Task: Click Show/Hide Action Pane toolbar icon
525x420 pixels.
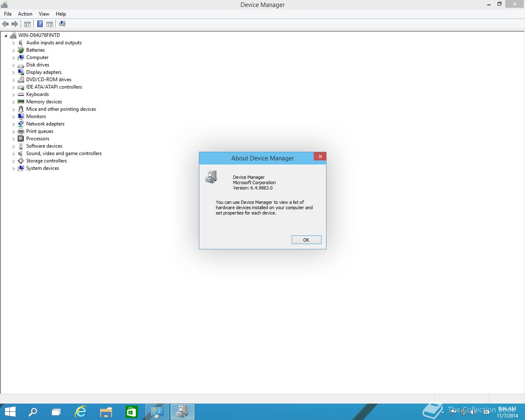Action: (x=50, y=24)
